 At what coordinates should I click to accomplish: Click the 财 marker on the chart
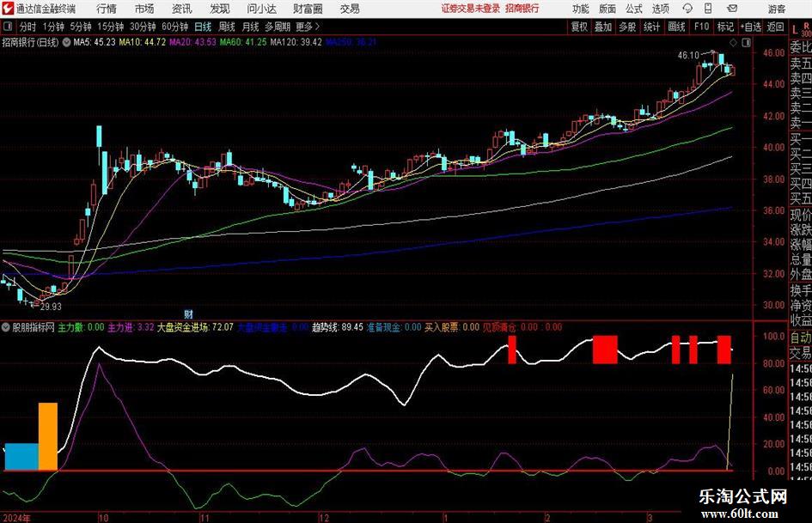click(x=188, y=313)
